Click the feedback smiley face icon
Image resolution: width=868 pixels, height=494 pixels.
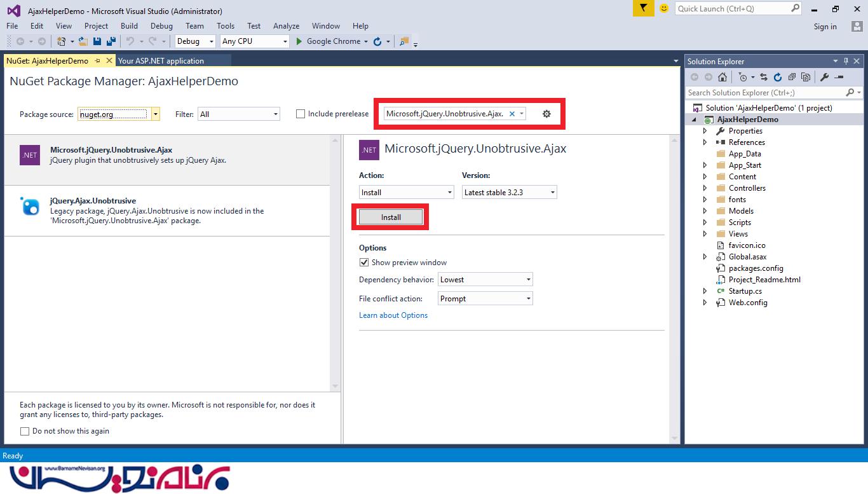664,8
